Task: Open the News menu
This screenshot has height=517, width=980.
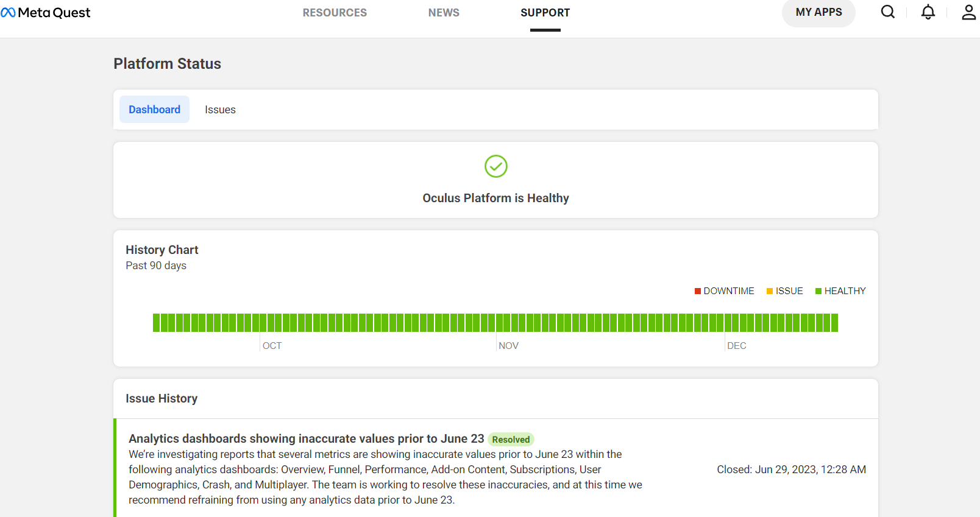Action: point(444,13)
